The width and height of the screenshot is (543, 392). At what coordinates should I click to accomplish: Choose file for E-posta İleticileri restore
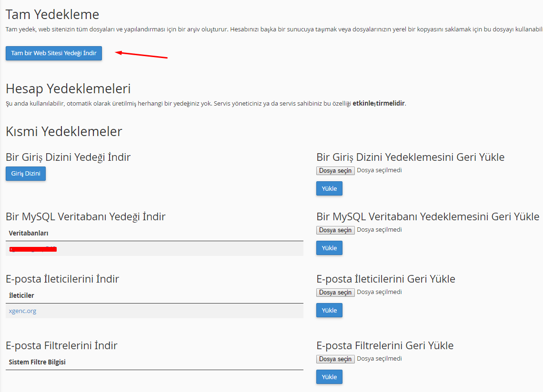(x=335, y=293)
